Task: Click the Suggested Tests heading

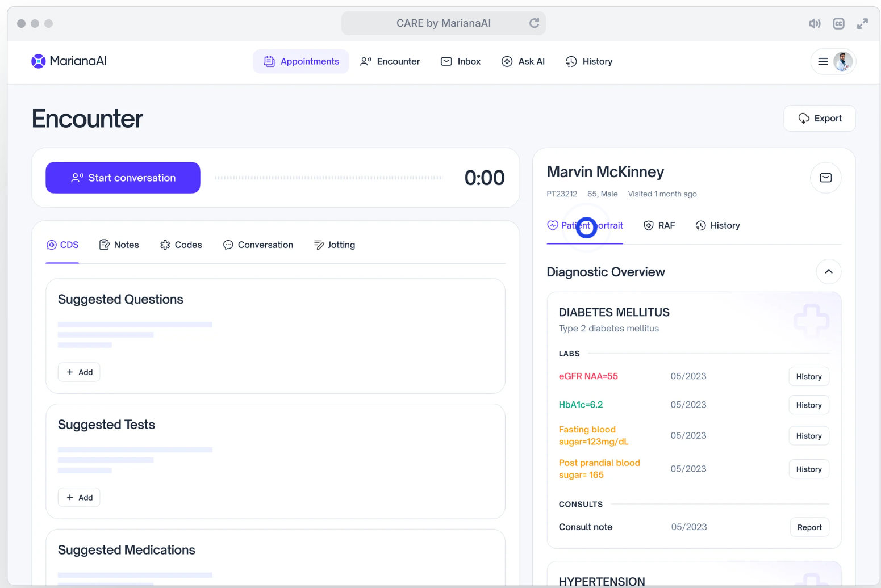Action: (106, 425)
